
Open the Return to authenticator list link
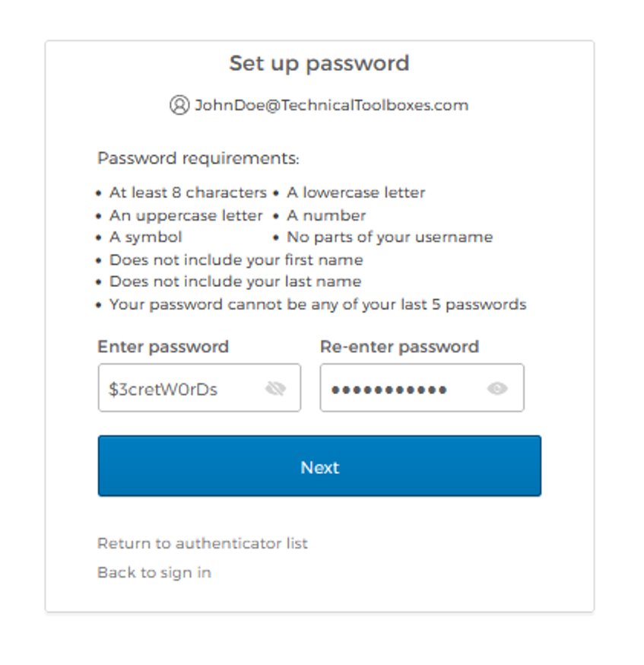[202, 543]
